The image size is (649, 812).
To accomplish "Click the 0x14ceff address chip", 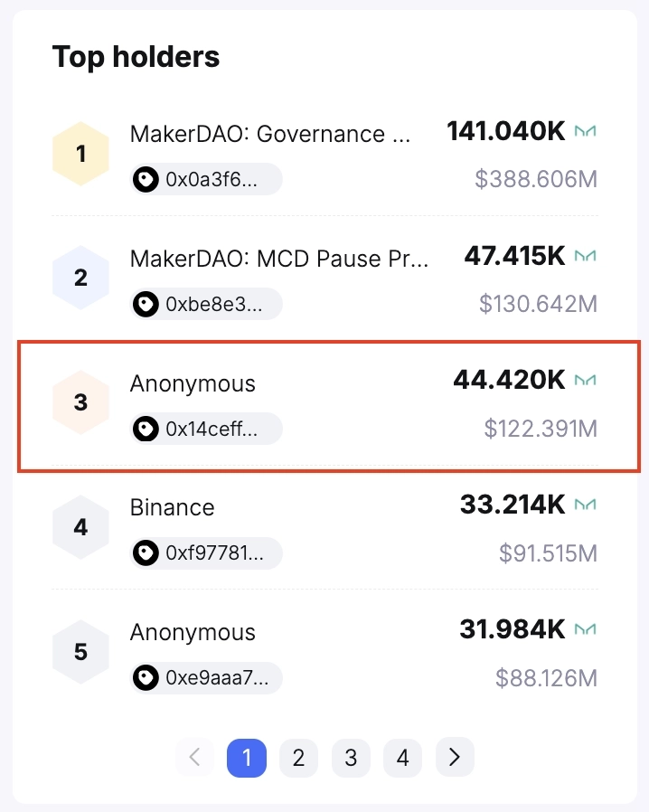I will (x=205, y=429).
